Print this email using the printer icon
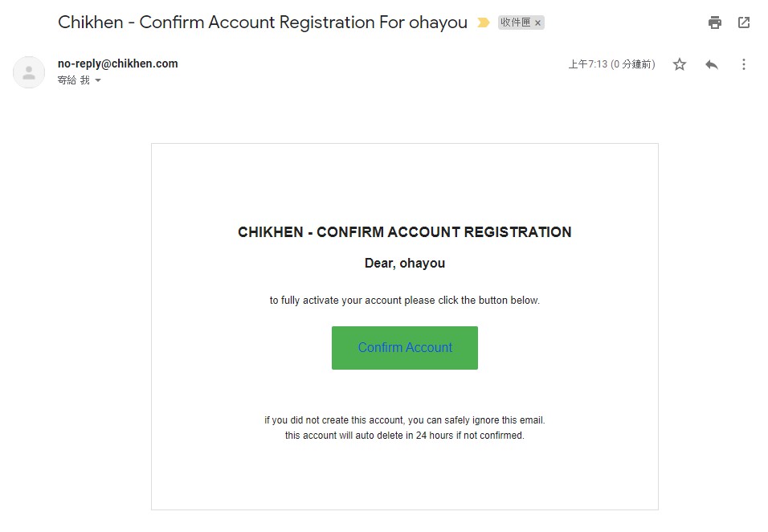The image size is (768, 532). pyautogui.click(x=715, y=23)
